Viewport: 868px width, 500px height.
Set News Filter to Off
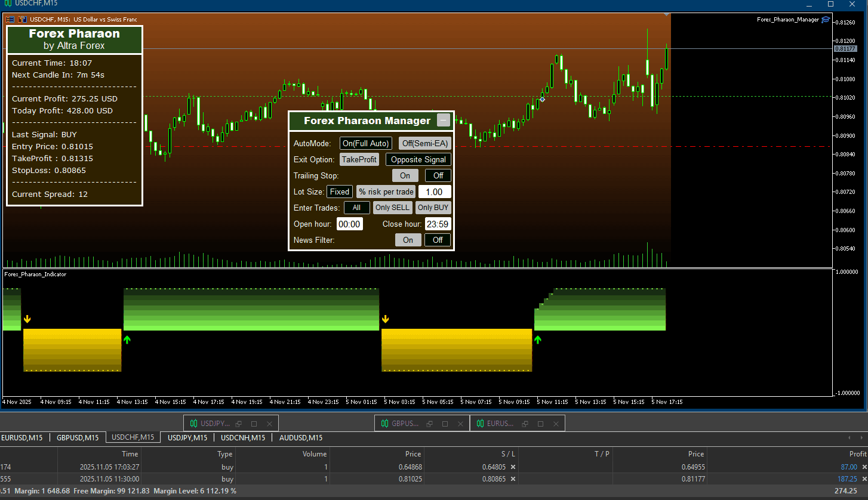coord(438,240)
